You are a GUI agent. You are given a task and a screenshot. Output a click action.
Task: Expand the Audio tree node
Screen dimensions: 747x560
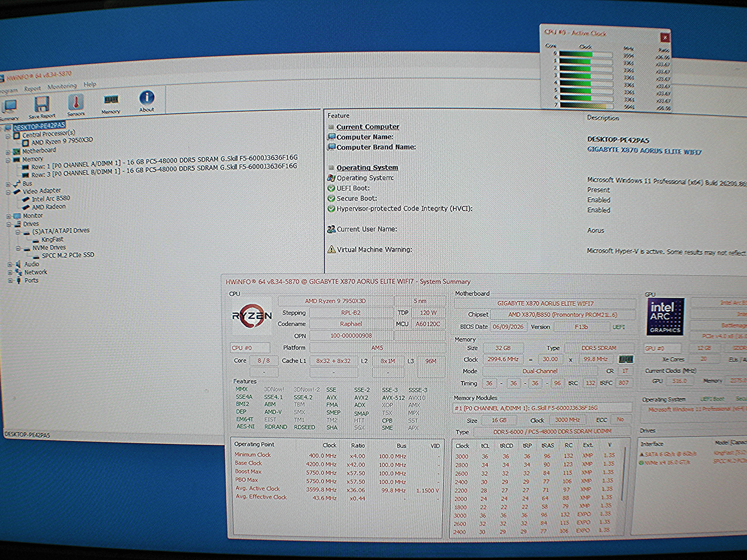coord(10,264)
